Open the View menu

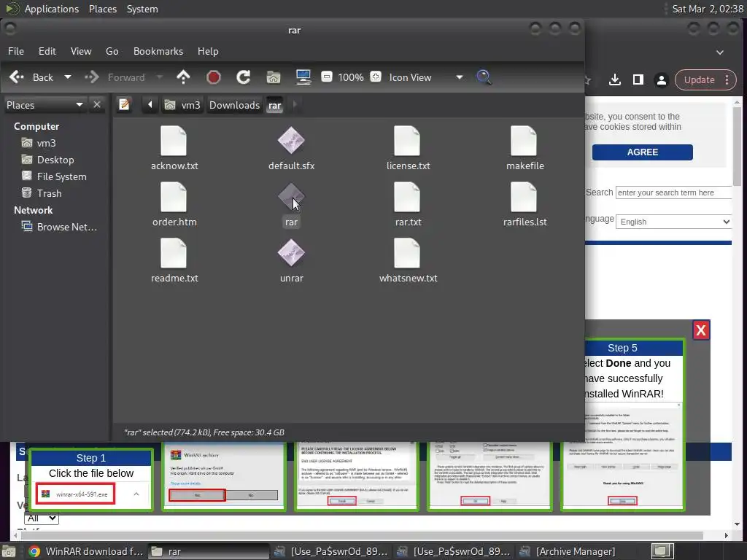[81, 51]
